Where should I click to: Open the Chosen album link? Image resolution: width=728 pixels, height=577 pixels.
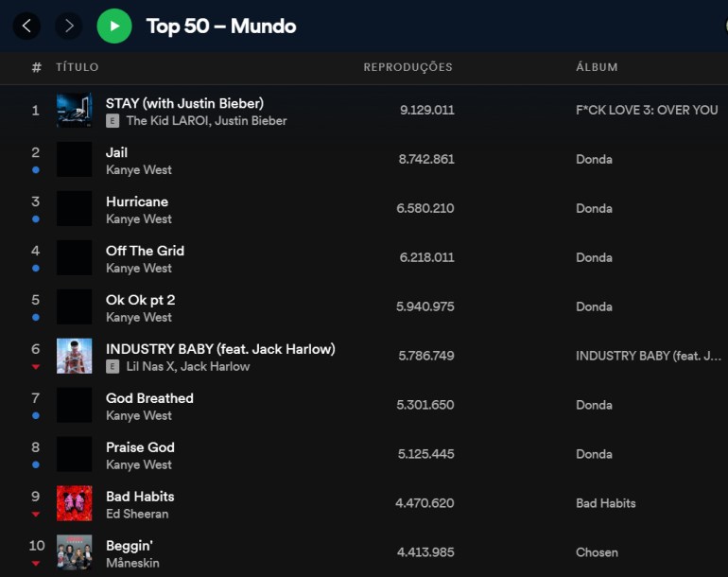[x=597, y=552]
